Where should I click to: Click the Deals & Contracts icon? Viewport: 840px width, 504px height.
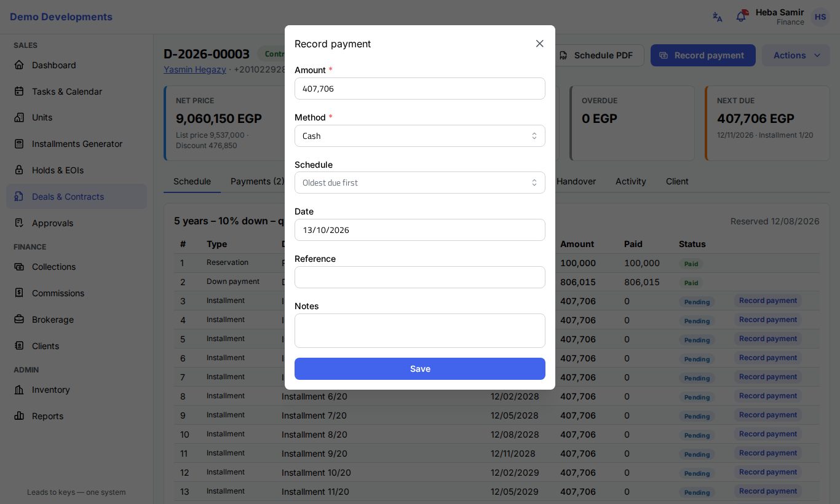click(x=19, y=197)
